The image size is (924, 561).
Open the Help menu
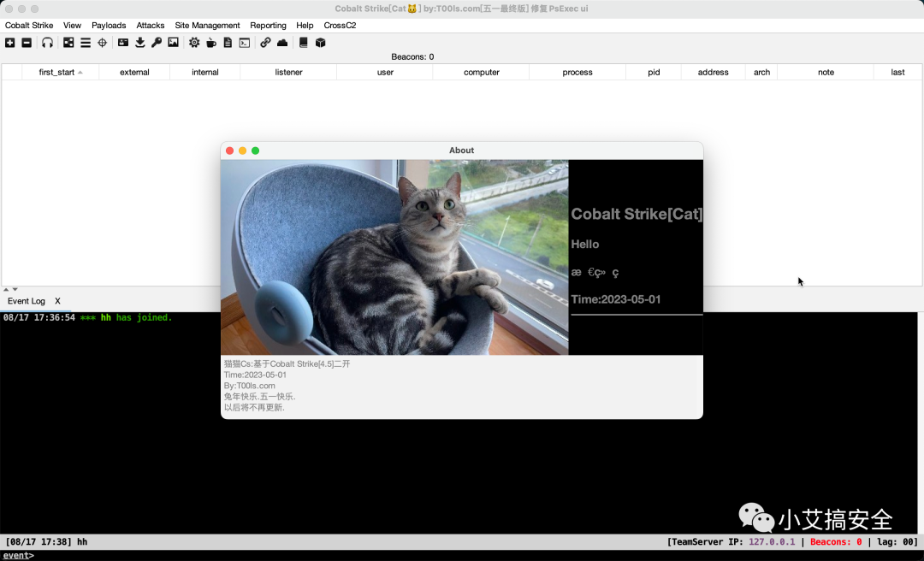pos(305,26)
